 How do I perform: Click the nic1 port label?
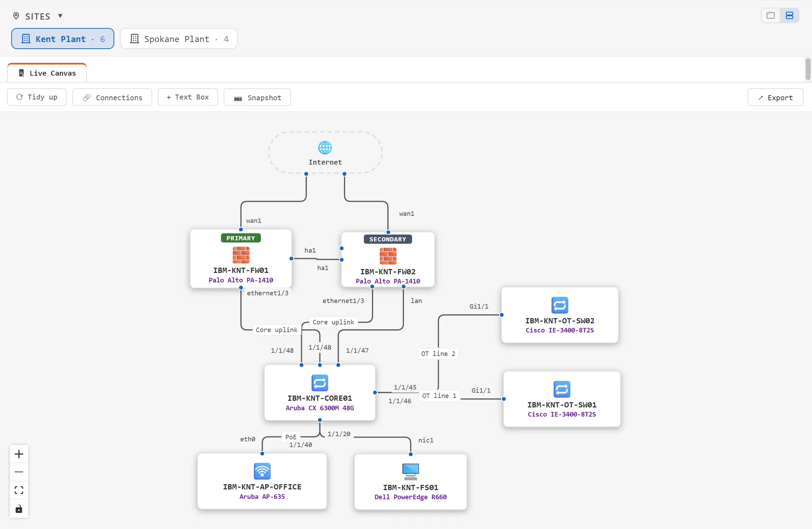[x=426, y=440]
